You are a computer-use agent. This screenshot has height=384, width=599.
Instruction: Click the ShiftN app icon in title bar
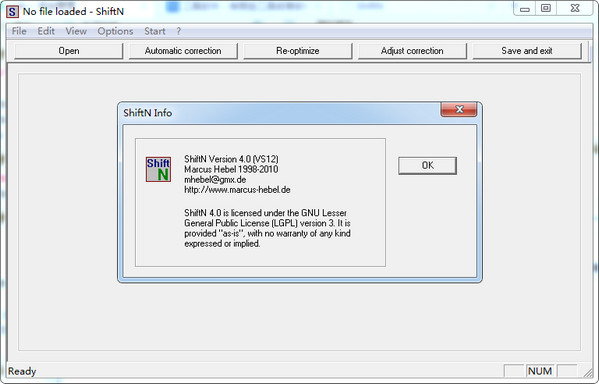(x=12, y=11)
